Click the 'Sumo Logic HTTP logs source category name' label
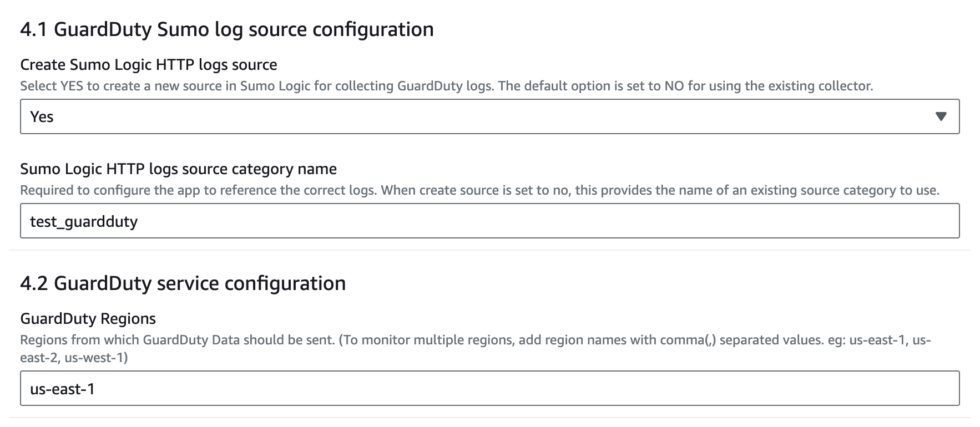The height and width of the screenshot is (427, 980). (178, 169)
